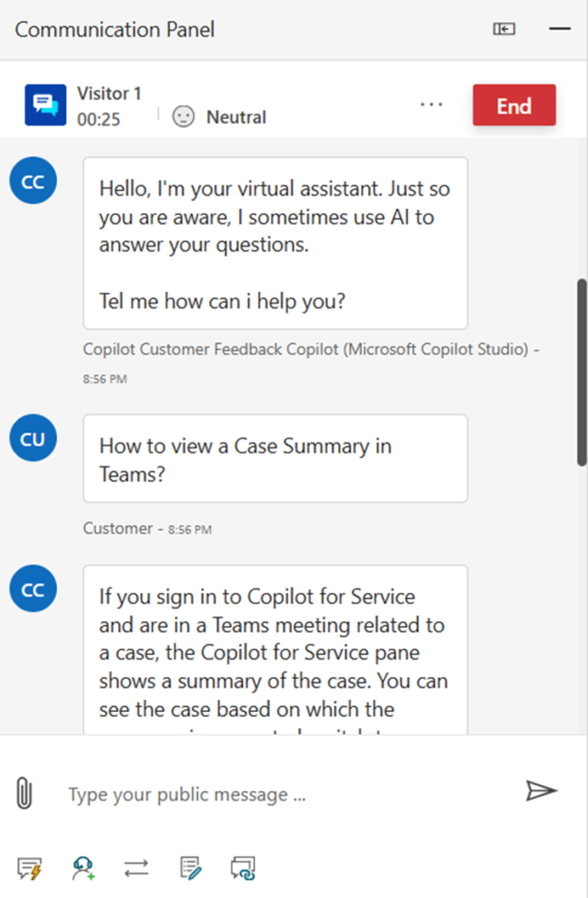Click the Visitor 1 chat channel icon
The image size is (588, 898).
pyautogui.click(x=46, y=105)
